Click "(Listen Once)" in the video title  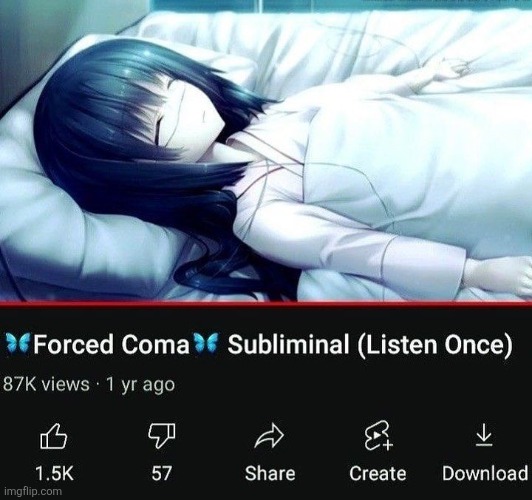point(434,345)
